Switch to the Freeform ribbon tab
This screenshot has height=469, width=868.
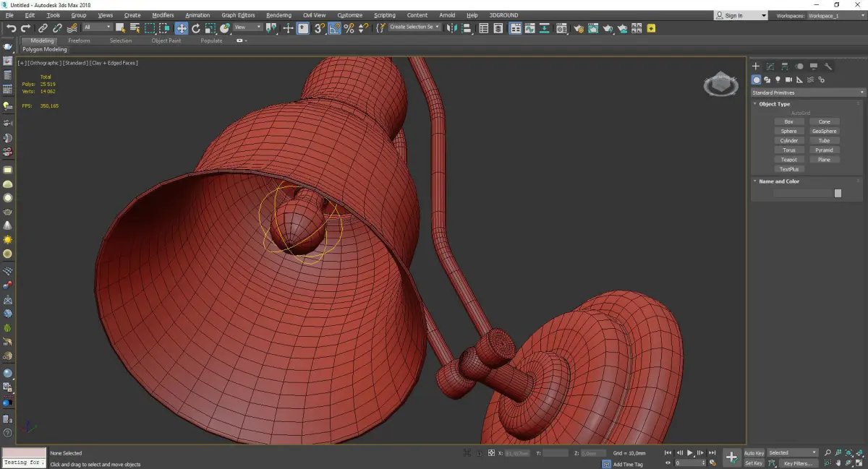pos(79,40)
